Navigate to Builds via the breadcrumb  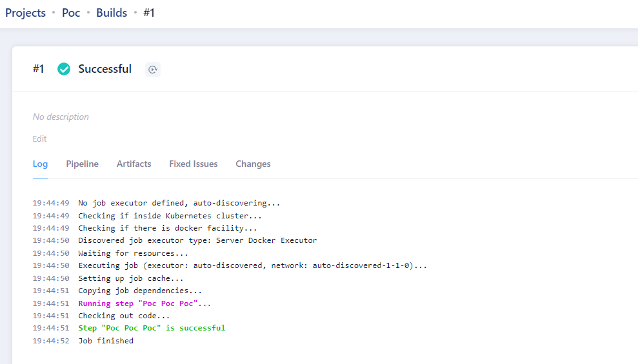tap(112, 13)
